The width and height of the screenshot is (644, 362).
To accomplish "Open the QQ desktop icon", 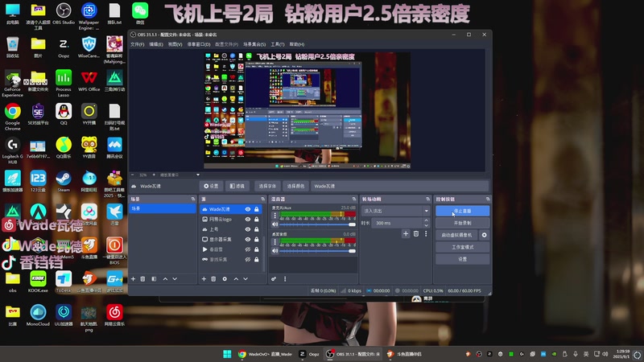I will [x=64, y=114].
